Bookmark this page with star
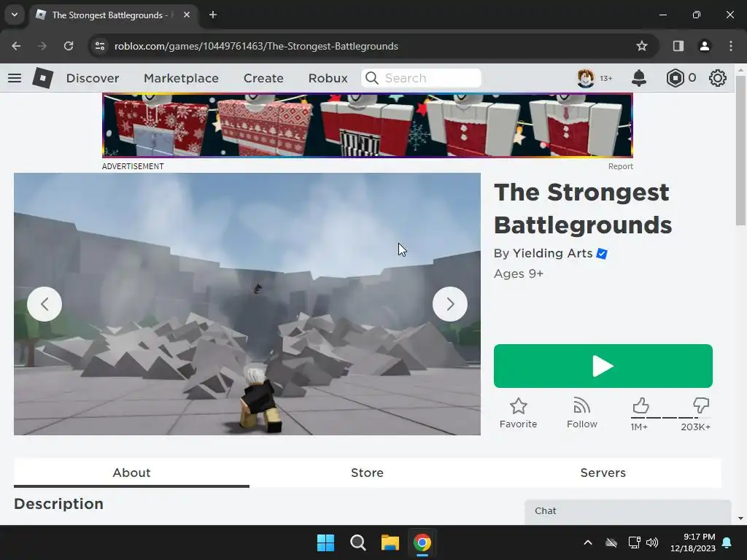 click(642, 46)
